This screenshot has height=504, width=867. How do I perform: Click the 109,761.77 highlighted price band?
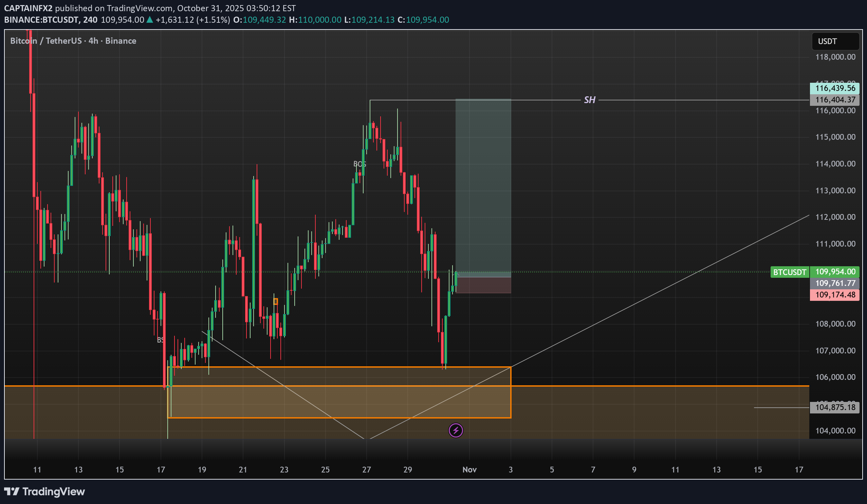click(835, 283)
